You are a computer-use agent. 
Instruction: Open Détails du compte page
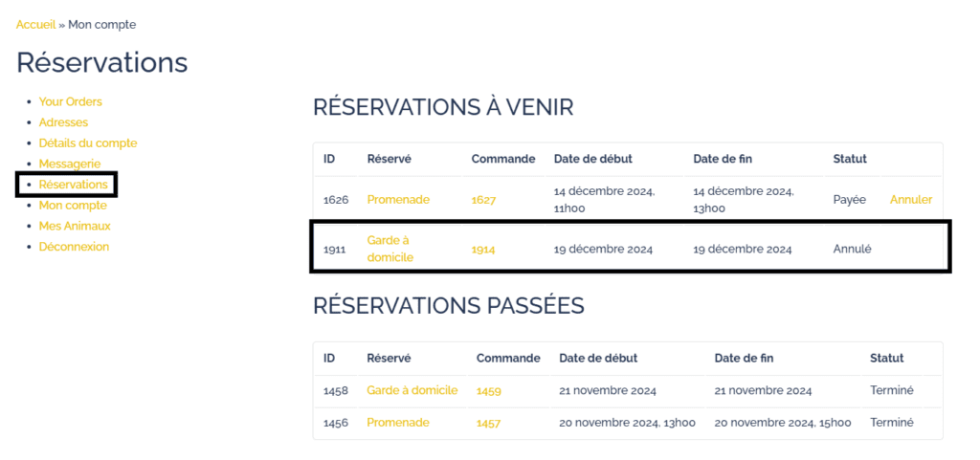tap(88, 143)
